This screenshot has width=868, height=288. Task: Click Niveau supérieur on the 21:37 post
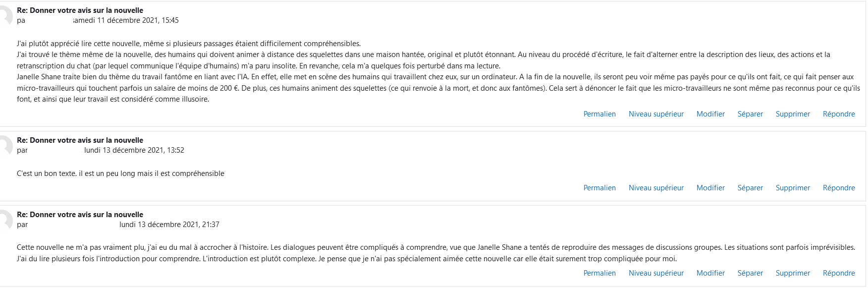point(656,273)
